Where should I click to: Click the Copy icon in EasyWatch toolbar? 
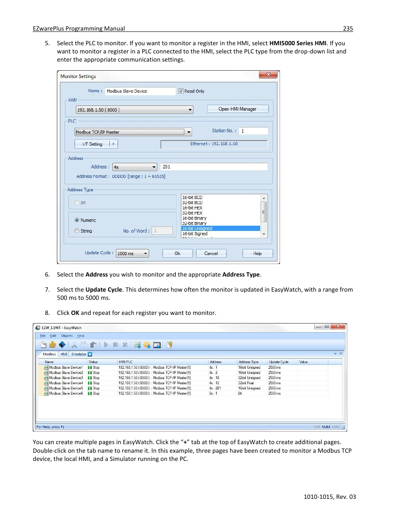[x=84, y=345]
